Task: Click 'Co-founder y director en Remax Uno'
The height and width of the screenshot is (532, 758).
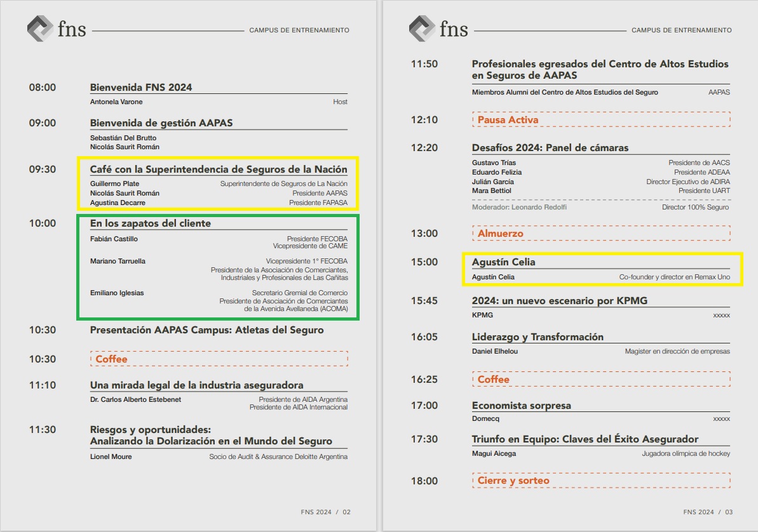Action: pos(674,277)
